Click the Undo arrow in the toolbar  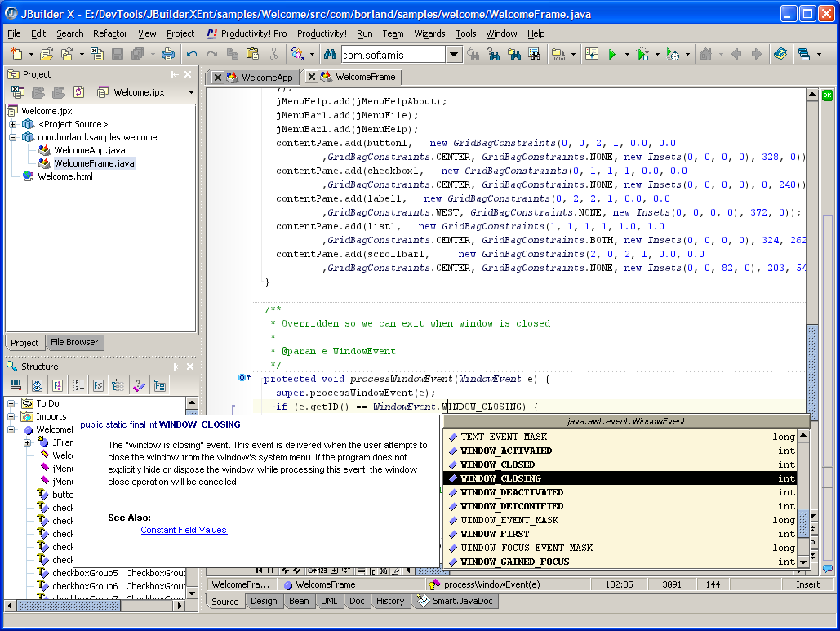click(x=192, y=55)
